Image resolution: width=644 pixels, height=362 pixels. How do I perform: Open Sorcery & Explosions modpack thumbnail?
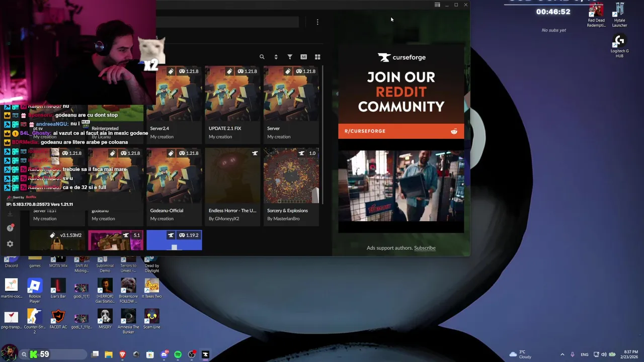coord(291,175)
